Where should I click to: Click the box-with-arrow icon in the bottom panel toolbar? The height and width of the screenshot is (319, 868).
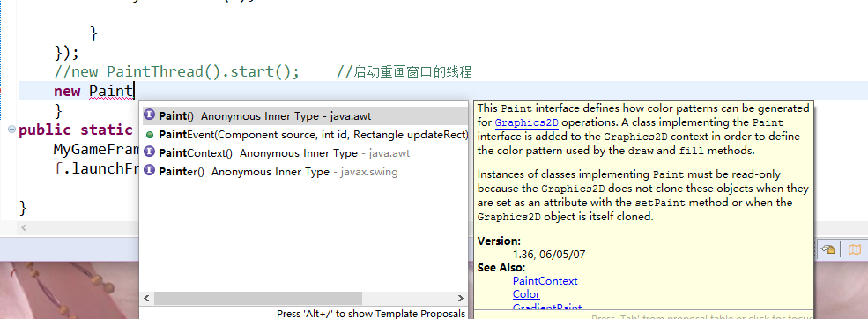827,249
